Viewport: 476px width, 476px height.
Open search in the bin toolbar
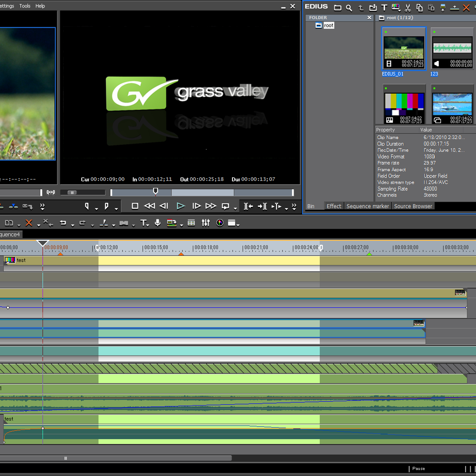pyautogui.click(x=349, y=8)
